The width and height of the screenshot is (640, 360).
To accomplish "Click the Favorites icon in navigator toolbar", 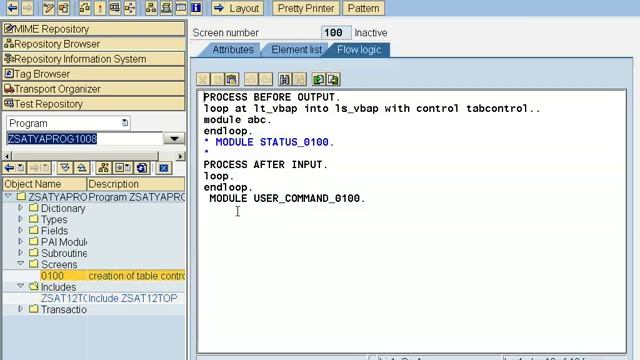I will tap(122, 168).
